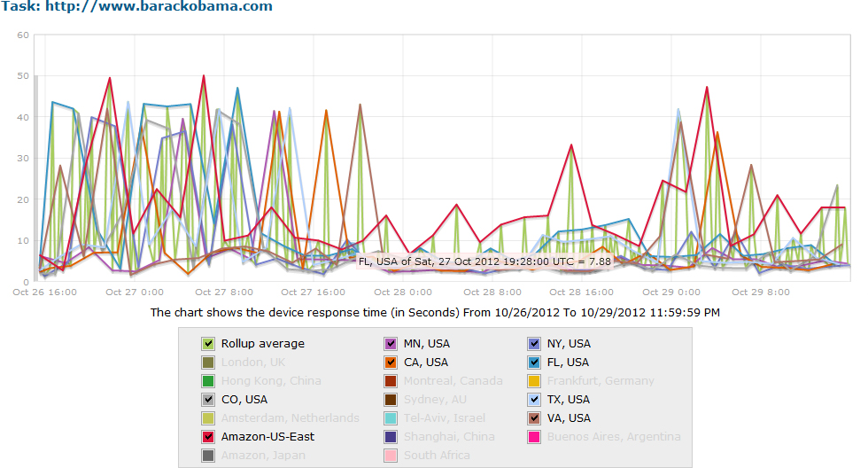Click the Amazon-US-East legend label
The height and width of the screenshot is (468, 868).
point(267,437)
